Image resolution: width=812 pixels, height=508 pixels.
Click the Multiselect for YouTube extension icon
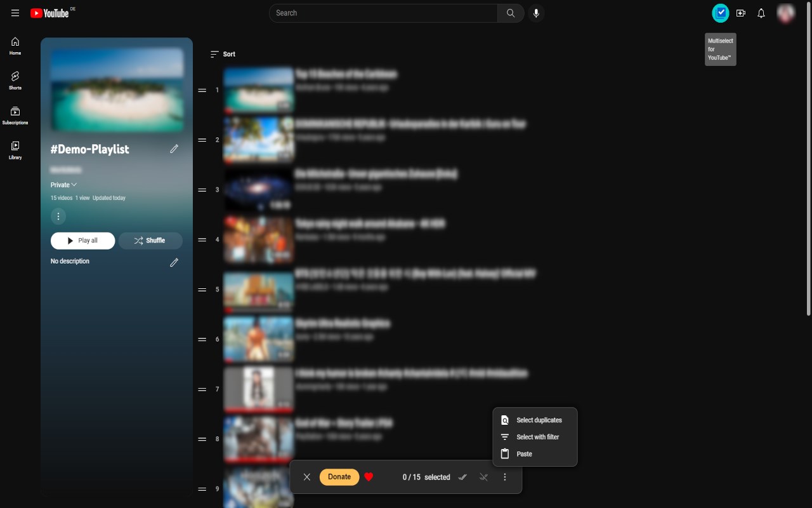[721, 13]
